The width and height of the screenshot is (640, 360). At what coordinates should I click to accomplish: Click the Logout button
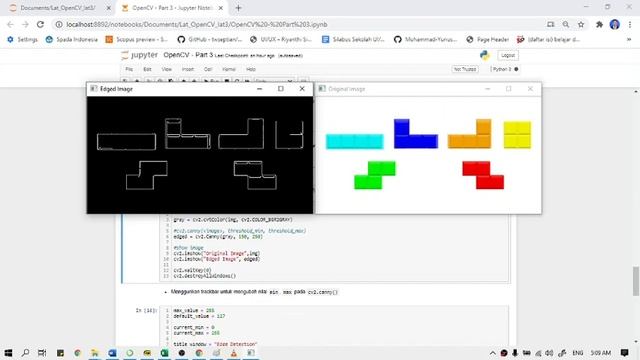tap(508, 55)
